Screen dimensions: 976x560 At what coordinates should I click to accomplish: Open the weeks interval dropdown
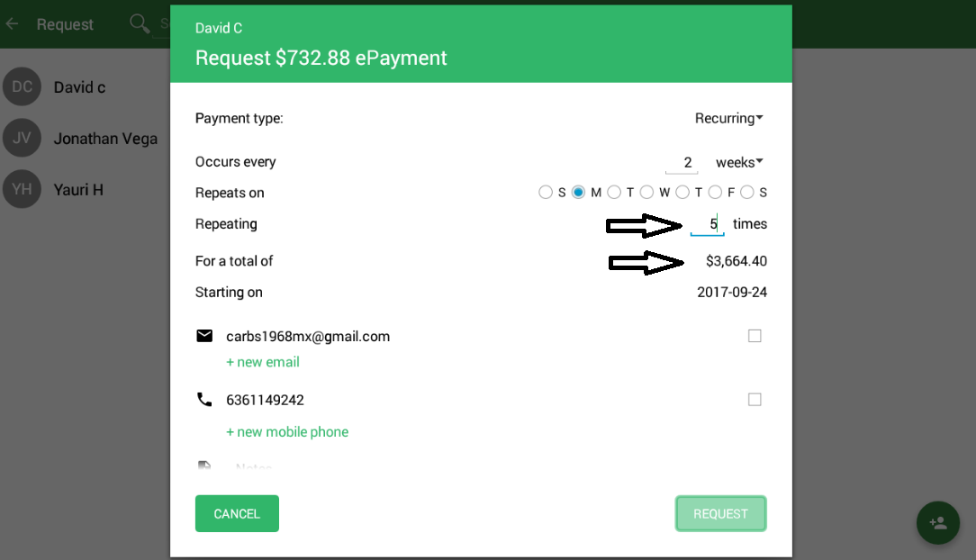(739, 162)
